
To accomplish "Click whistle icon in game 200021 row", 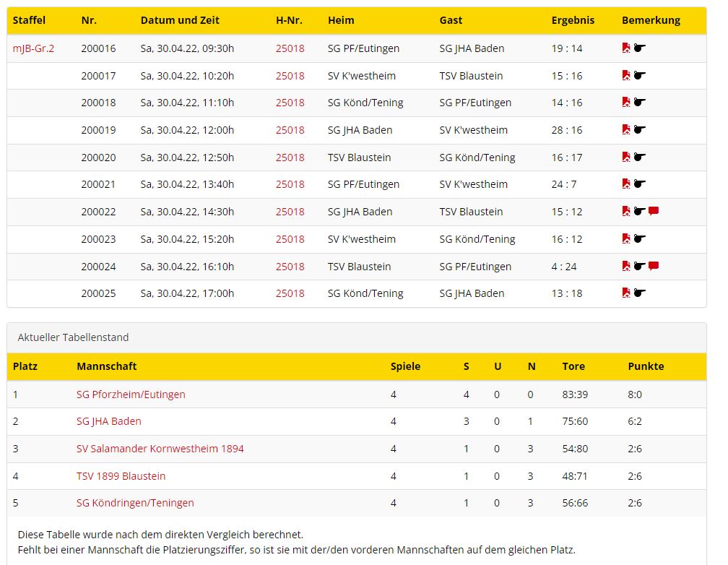I will (640, 184).
